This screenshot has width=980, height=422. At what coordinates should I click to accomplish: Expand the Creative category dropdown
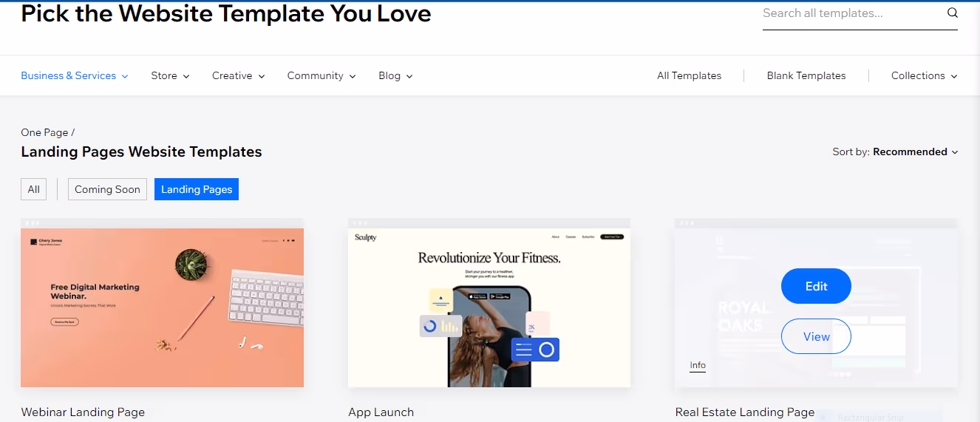coord(238,75)
